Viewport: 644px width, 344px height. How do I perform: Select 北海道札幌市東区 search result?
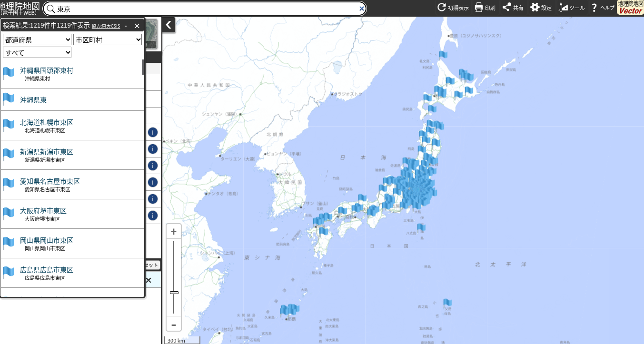coord(47,123)
